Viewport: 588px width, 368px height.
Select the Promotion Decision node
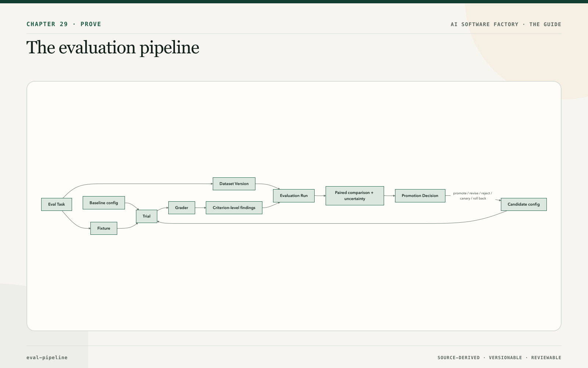(x=420, y=196)
